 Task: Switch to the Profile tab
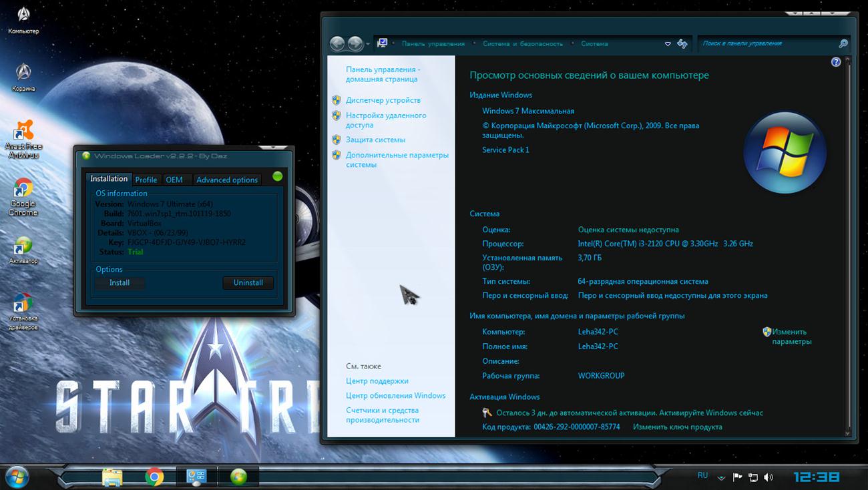coord(146,180)
